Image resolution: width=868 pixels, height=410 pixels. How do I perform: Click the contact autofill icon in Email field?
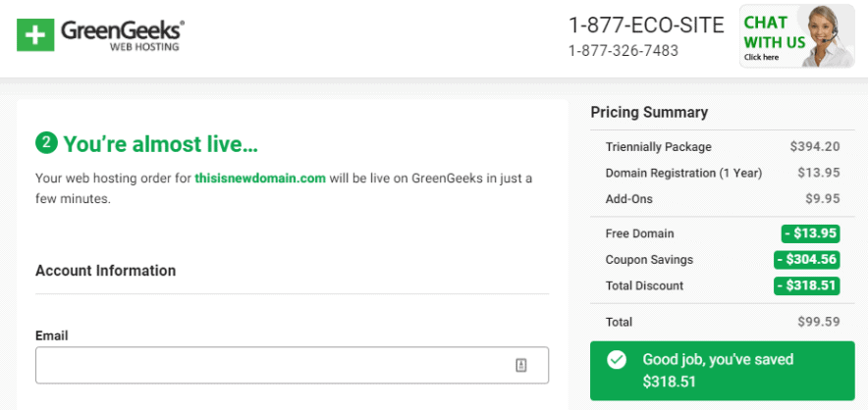point(521,365)
